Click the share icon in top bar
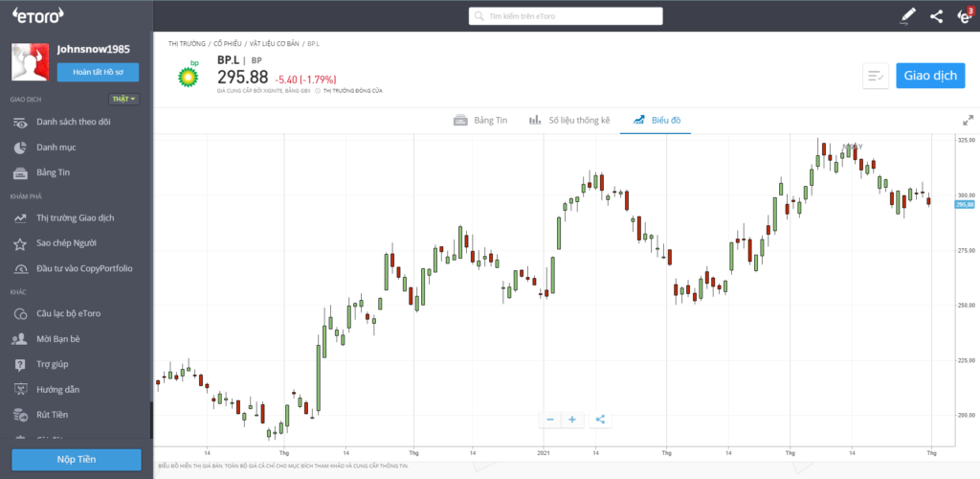 click(936, 16)
